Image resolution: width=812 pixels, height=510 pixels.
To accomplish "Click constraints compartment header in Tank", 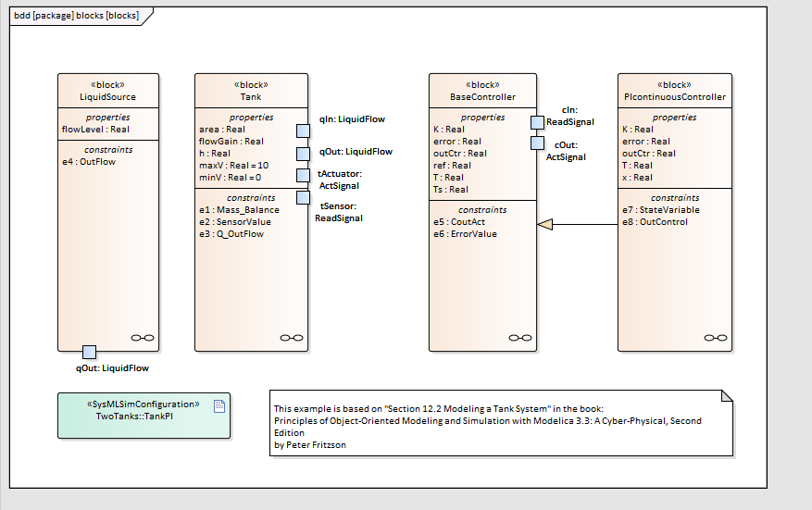I will (x=251, y=198).
